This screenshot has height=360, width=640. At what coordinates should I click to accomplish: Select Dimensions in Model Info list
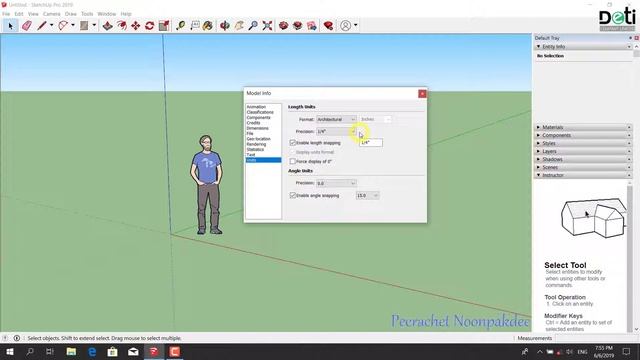click(258, 128)
